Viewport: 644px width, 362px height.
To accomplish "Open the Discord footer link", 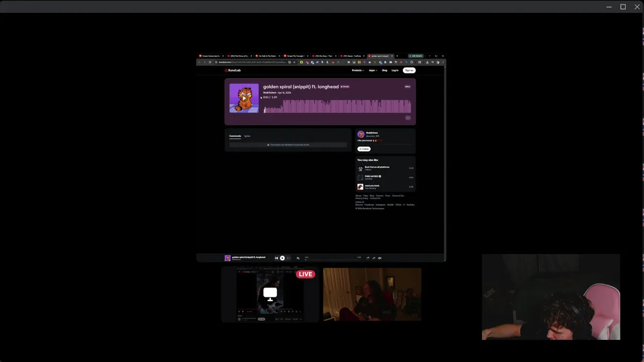I will 359,205.
